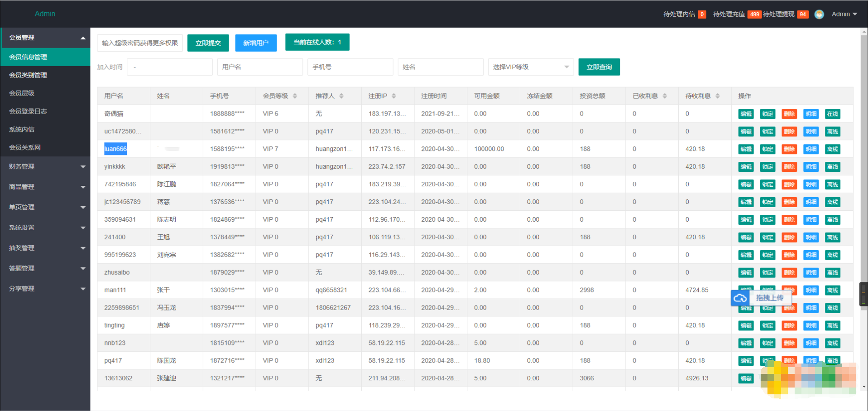Click the 新增用户 button

256,43
